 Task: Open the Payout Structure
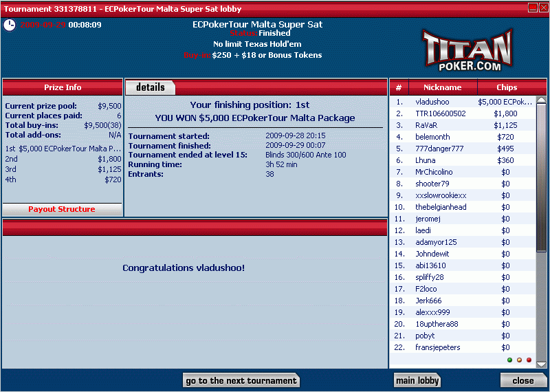62,209
